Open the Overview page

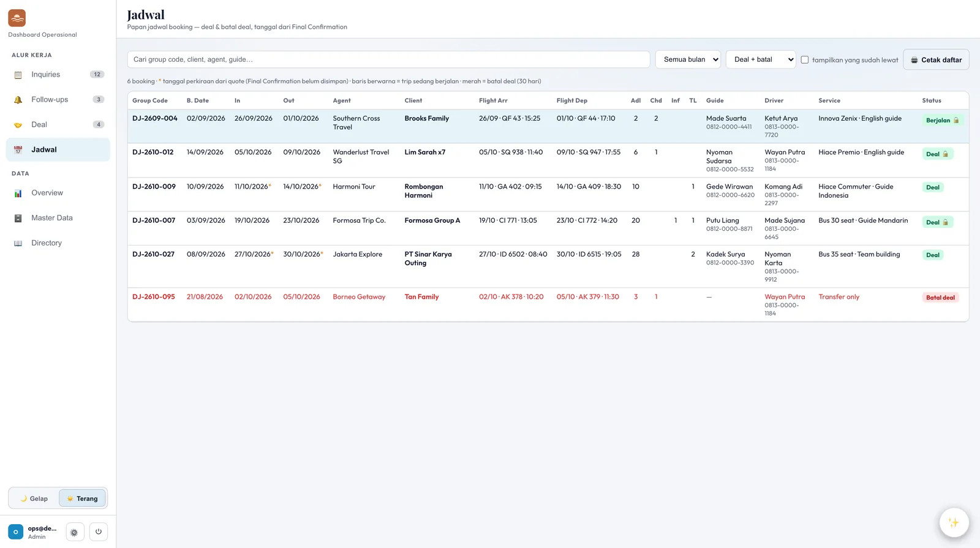click(58, 193)
